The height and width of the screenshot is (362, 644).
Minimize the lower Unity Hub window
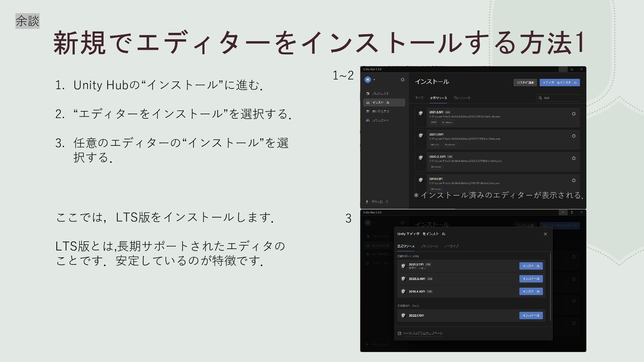click(563, 213)
